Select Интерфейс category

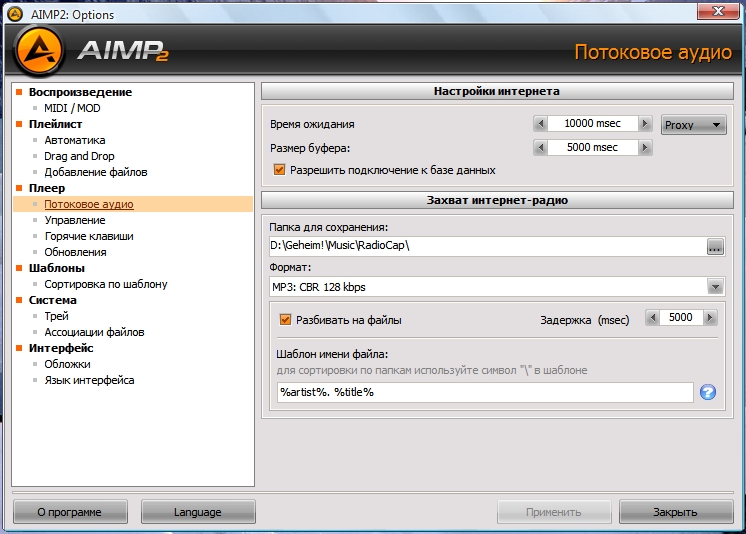click(61, 348)
